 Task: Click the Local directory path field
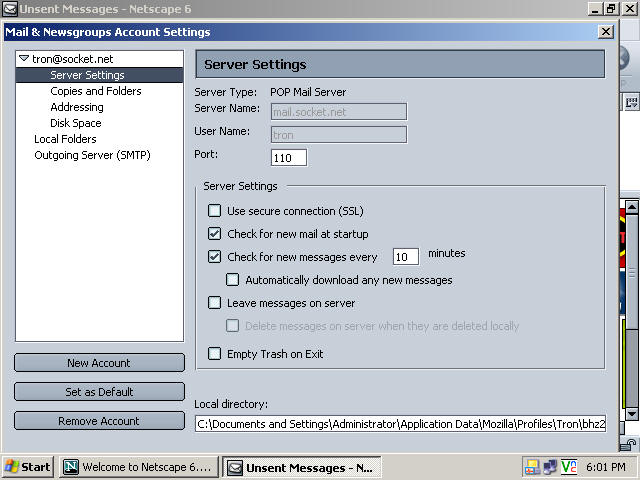pyautogui.click(x=400, y=424)
